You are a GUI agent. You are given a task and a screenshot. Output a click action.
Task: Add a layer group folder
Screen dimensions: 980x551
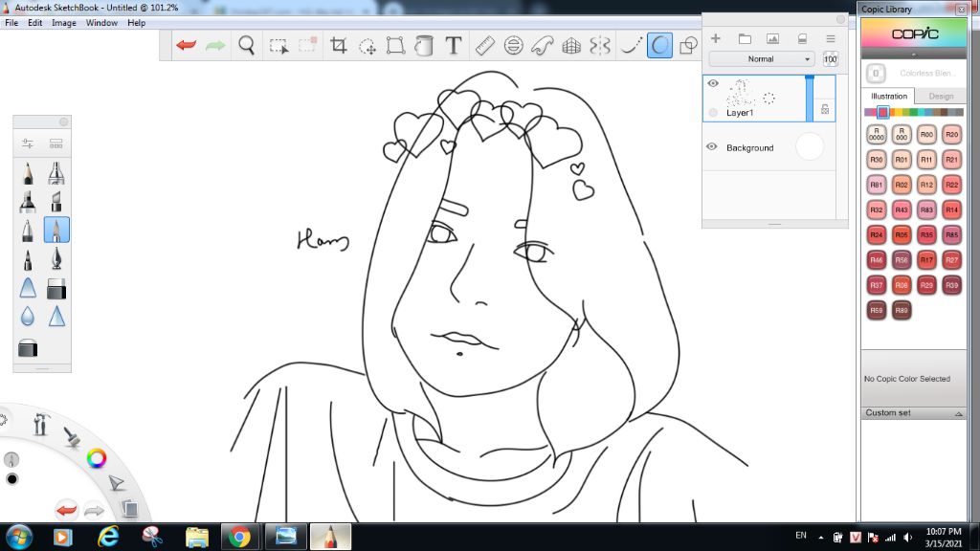745,38
